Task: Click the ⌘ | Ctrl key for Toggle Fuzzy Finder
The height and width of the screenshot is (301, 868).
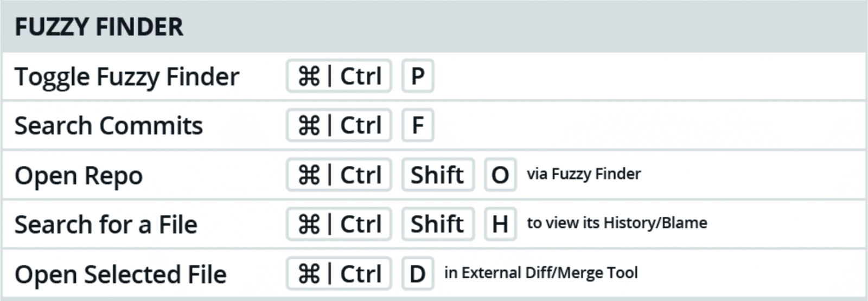Action: click(339, 76)
